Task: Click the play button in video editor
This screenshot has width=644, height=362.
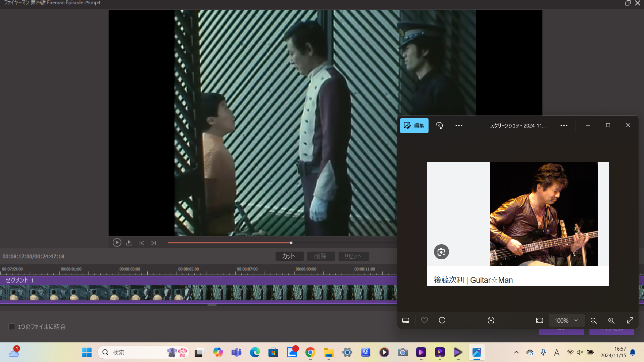Action: point(117,243)
